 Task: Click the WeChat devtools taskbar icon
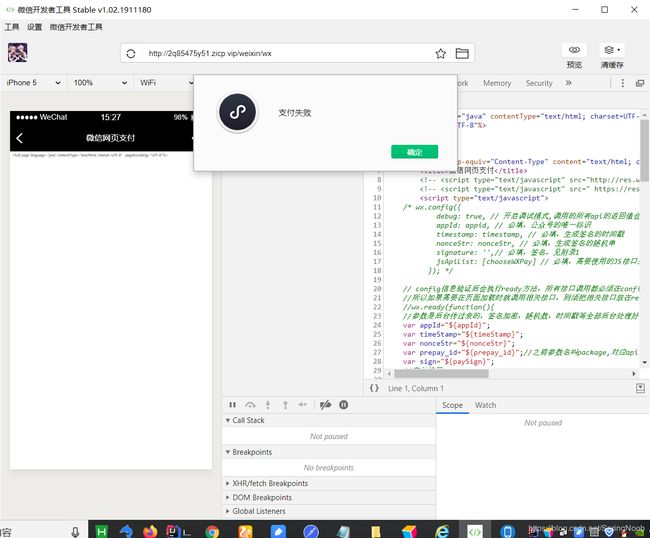475,531
